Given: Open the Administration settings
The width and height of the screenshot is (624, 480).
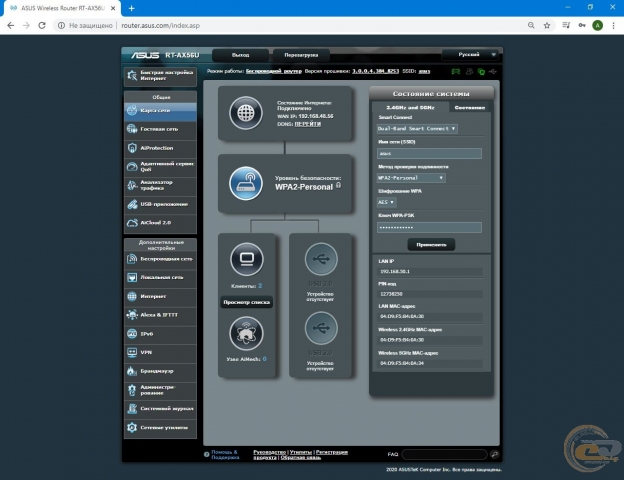Looking at the screenshot, I should 160,390.
